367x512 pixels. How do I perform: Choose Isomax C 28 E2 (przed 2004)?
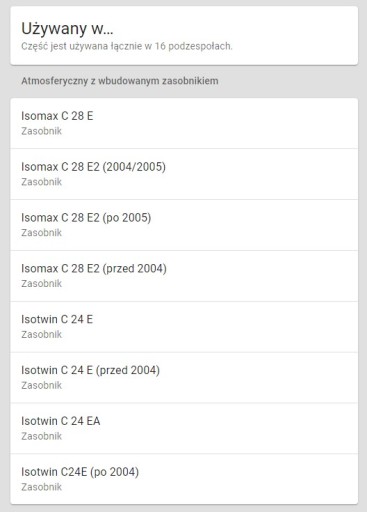pos(184,276)
